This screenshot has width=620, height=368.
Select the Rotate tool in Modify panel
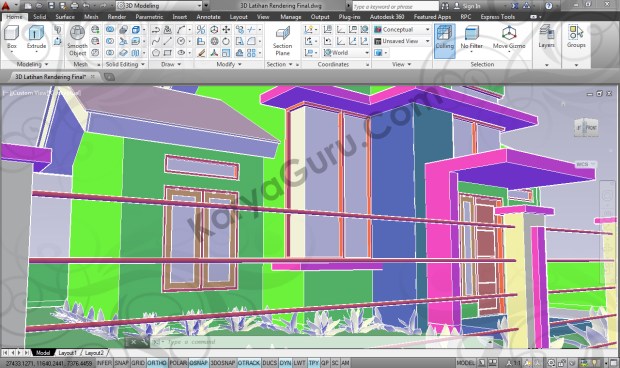226,41
